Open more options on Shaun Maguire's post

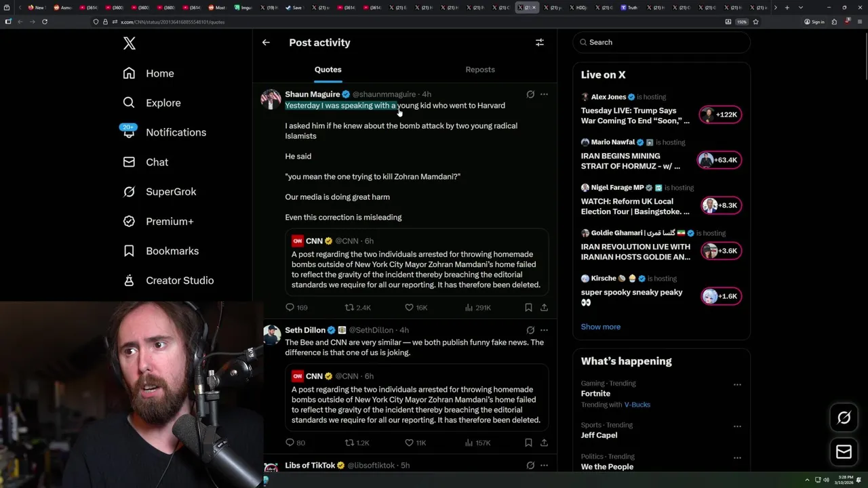(x=544, y=94)
